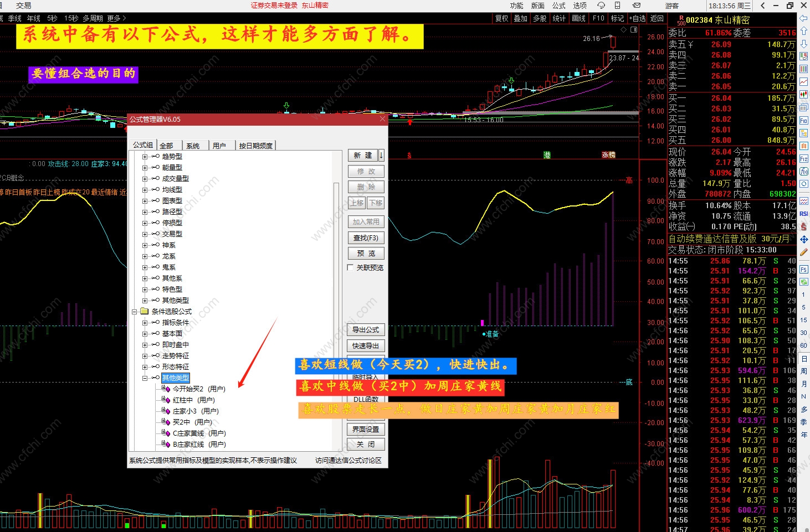Screen dimensions: 810x532
Task: Click the down arrow icon in right sidebar
Action: click(x=804, y=43)
